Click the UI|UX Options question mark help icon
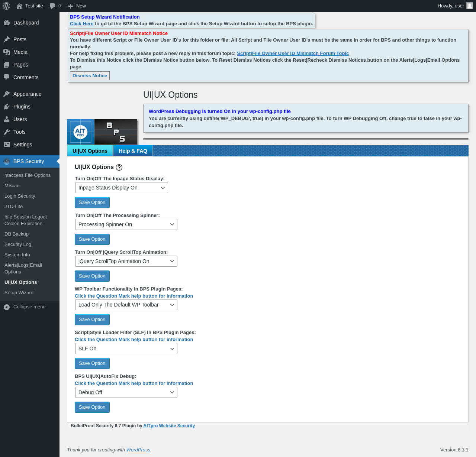Image resolution: width=476 pixels, height=457 pixels. pyautogui.click(x=119, y=168)
